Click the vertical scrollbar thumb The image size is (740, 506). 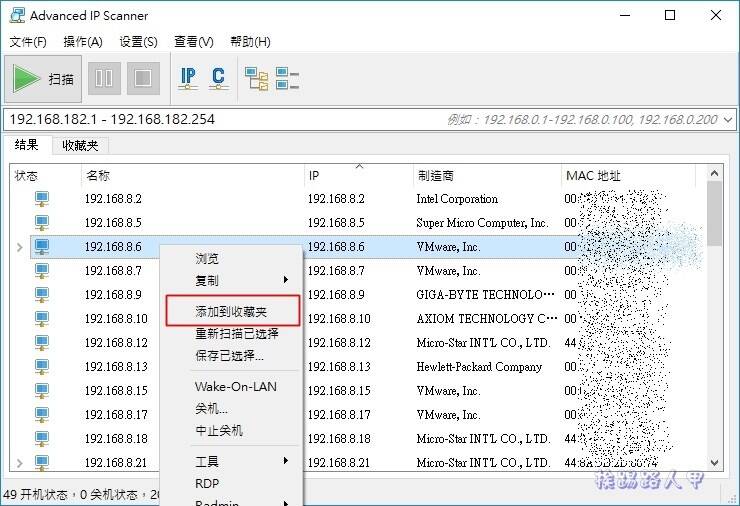pyautogui.click(x=715, y=213)
